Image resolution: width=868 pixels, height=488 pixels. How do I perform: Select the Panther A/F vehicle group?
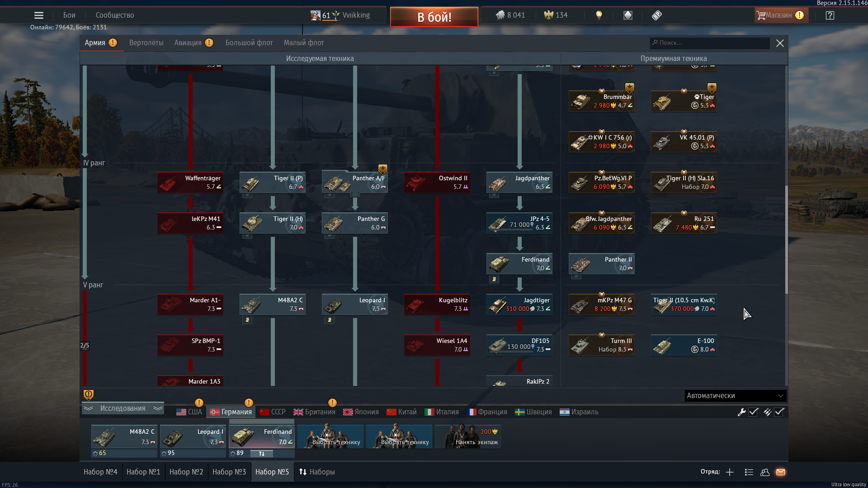[355, 183]
